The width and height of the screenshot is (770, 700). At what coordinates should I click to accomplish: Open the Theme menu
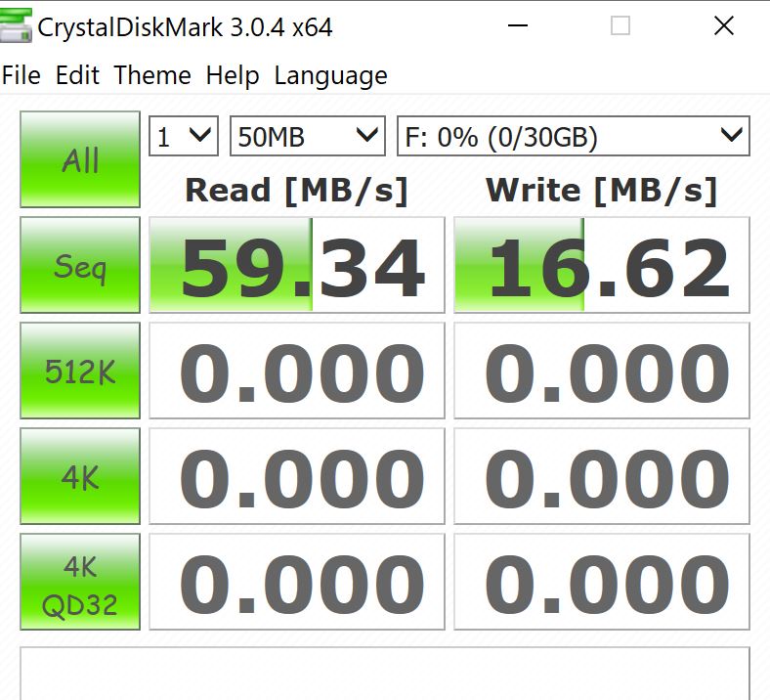coord(152,75)
